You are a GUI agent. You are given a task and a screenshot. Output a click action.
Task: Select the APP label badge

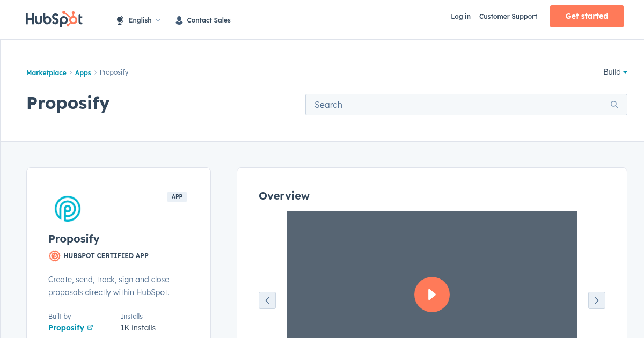point(177,197)
